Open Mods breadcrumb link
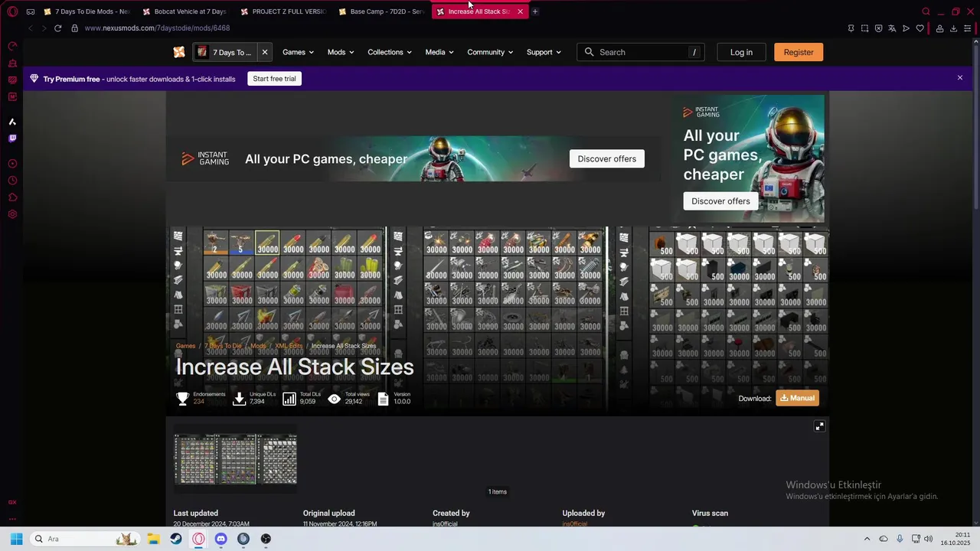Screen dimensions: 980x551 coord(258,346)
